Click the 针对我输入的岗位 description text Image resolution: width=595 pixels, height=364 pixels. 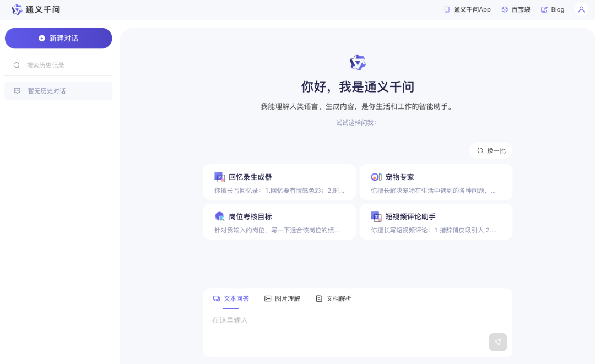[x=277, y=230]
